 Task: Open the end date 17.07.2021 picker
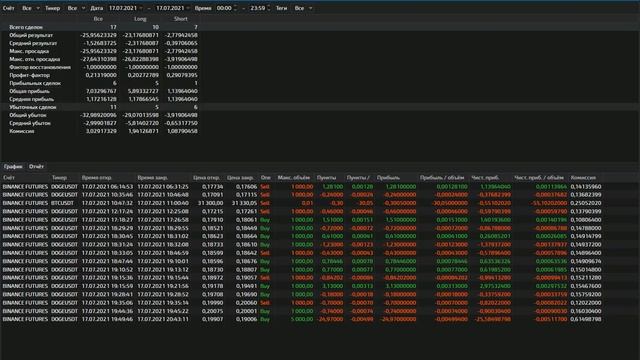point(173,8)
